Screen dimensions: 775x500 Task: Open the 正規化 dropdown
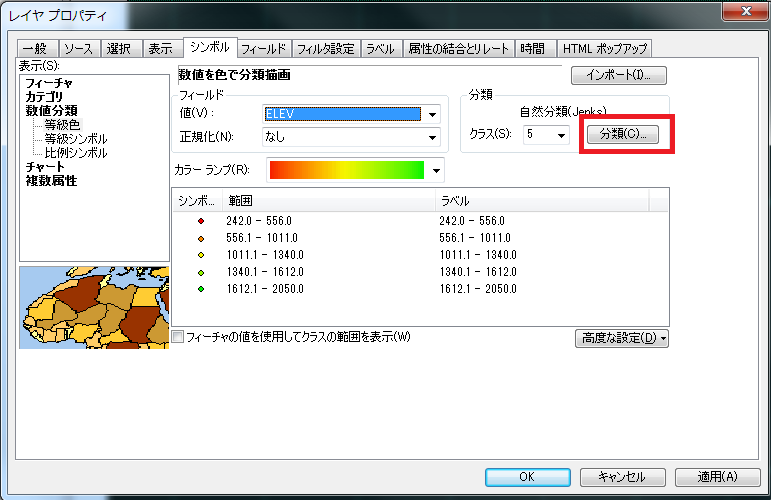tap(351, 137)
